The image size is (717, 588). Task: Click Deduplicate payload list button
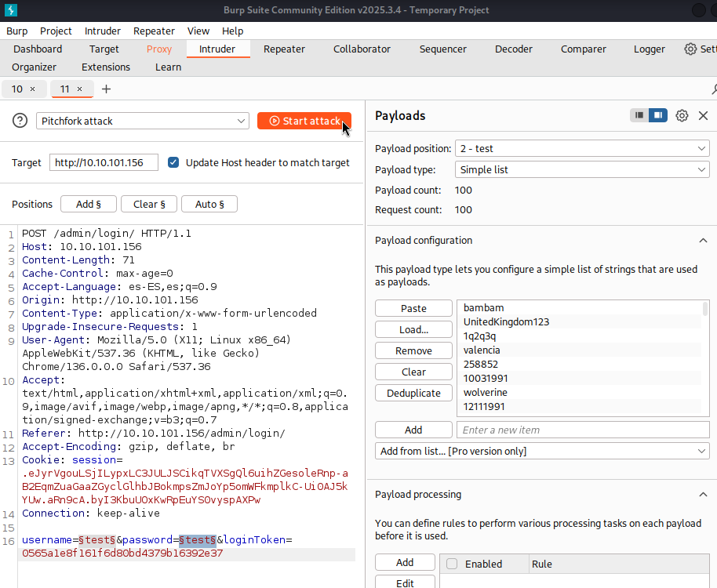click(x=414, y=393)
